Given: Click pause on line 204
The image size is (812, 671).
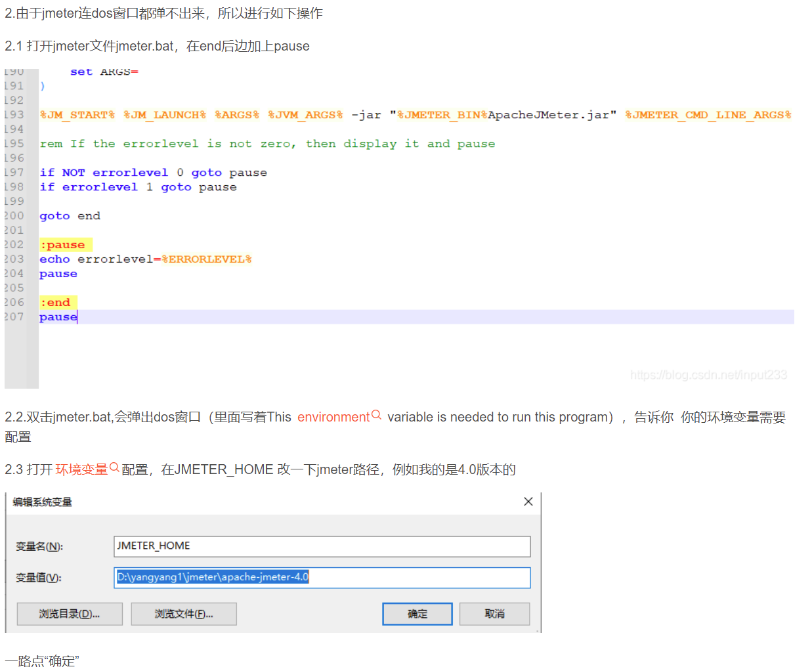Looking at the screenshot, I should (x=58, y=274).
